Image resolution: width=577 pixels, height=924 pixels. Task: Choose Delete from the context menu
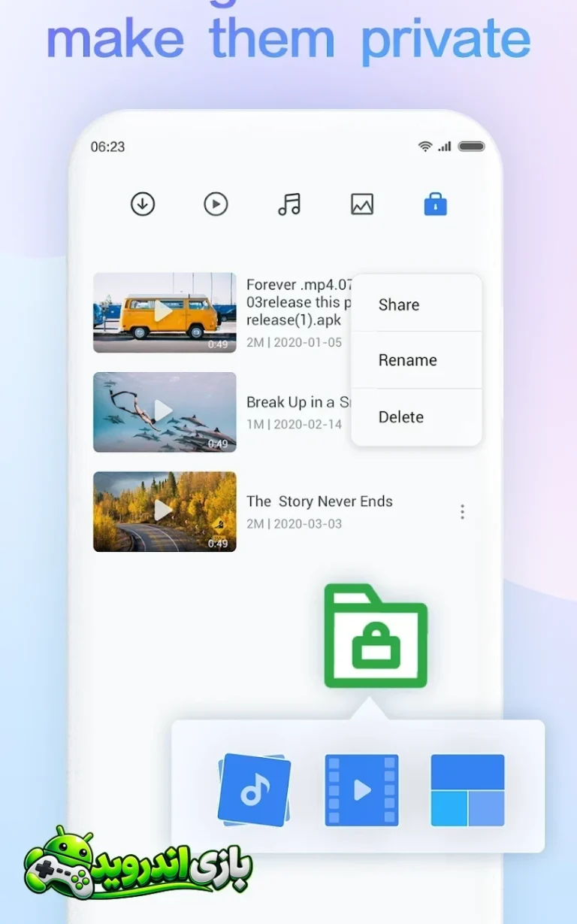(x=416, y=417)
